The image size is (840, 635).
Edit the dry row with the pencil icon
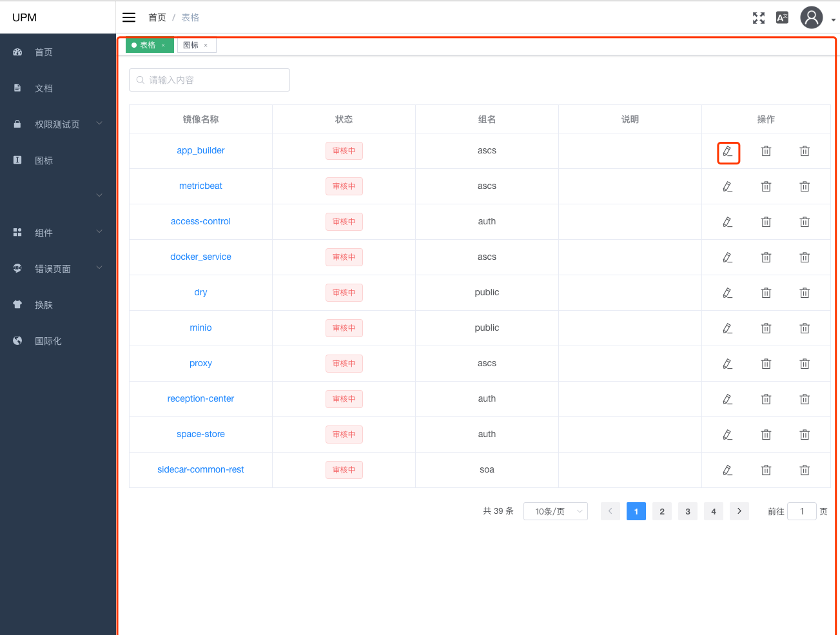coord(727,293)
